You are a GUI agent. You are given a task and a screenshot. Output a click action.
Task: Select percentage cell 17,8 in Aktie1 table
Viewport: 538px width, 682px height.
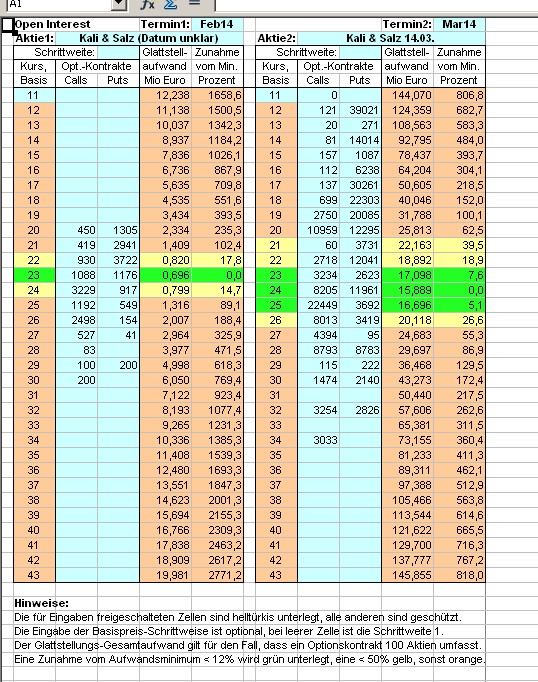click(x=217, y=260)
